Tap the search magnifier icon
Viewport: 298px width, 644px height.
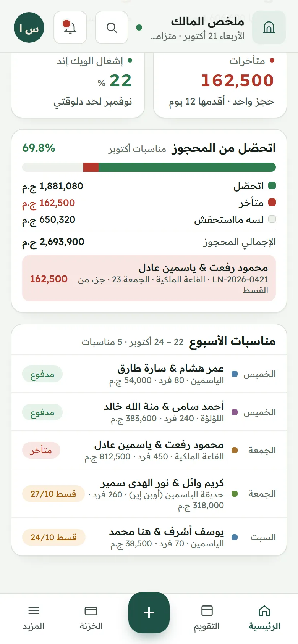point(112,27)
